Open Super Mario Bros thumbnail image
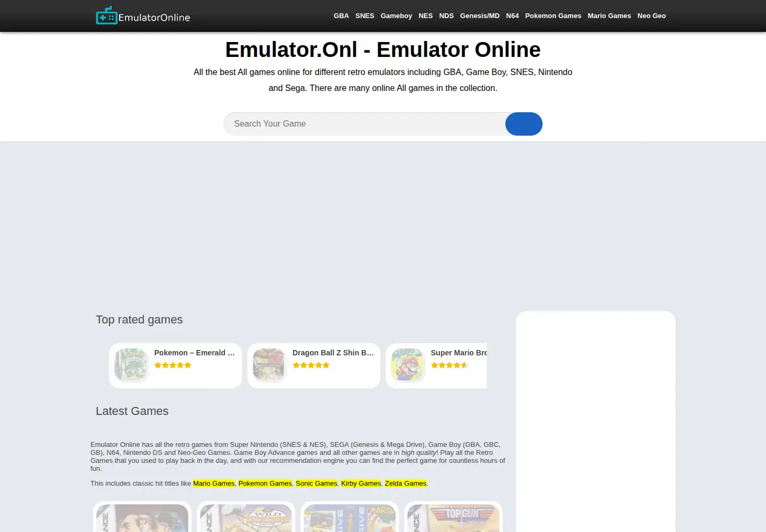766x532 pixels. pyautogui.click(x=408, y=365)
